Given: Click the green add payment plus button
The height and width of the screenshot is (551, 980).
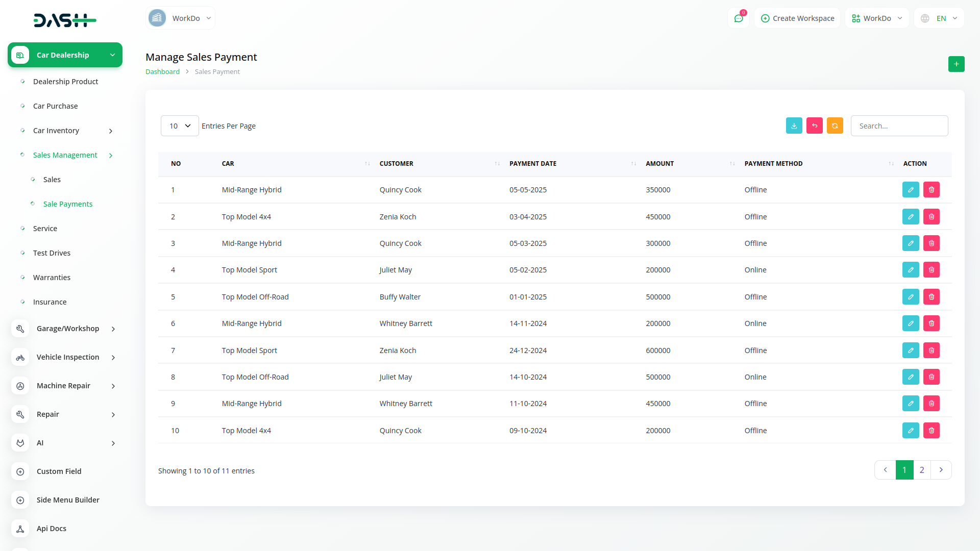Looking at the screenshot, I should pos(956,64).
